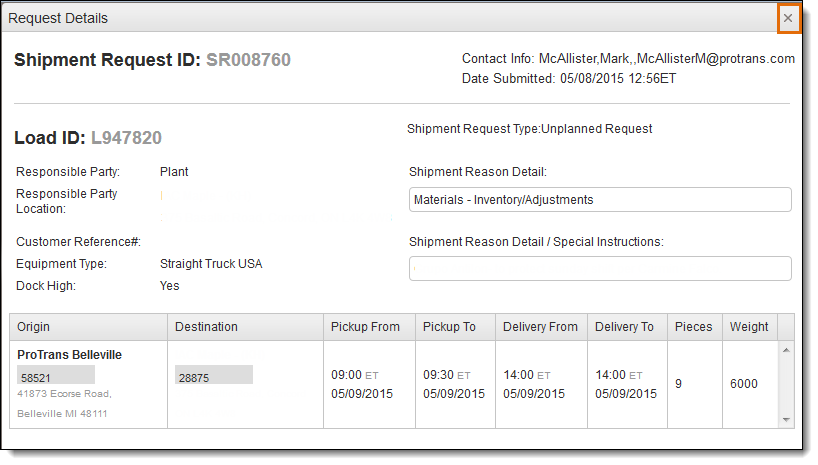Screen dimensions: 818x465
Task: Click the table scrollbar up arrow
Action: tap(786, 350)
